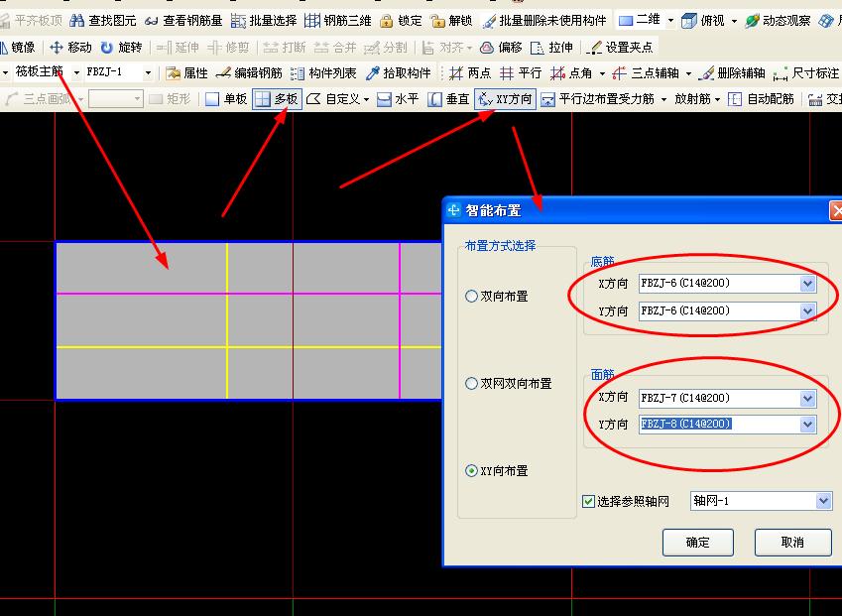Select 多板 multi slab mode

[277, 99]
